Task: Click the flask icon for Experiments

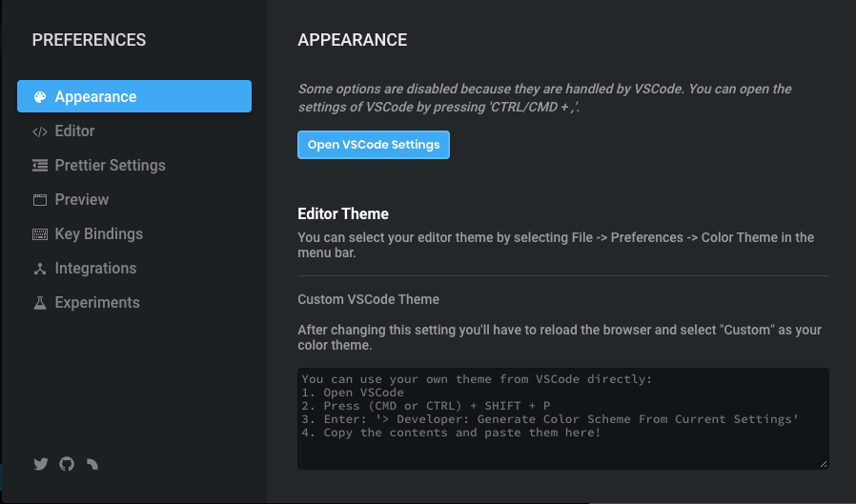Action: [40, 303]
